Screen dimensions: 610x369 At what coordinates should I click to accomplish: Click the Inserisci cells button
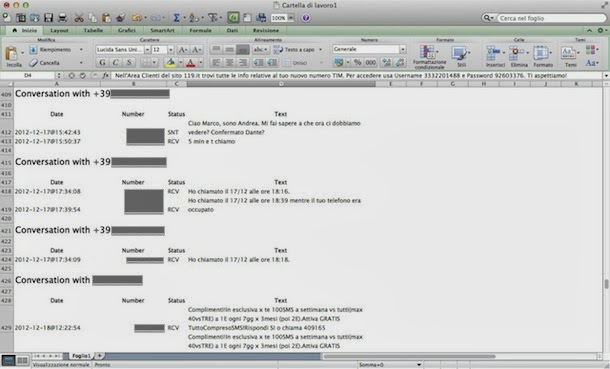pyautogui.click(x=495, y=56)
